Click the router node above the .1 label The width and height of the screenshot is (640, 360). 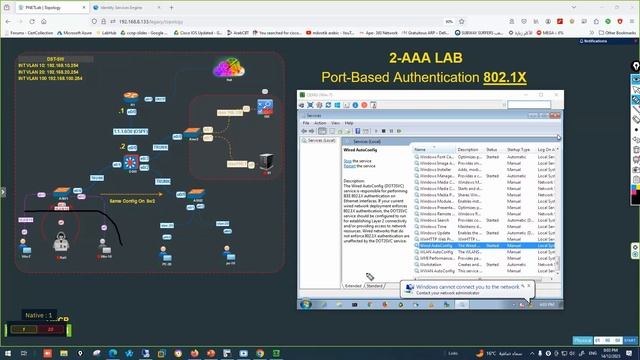point(131,97)
